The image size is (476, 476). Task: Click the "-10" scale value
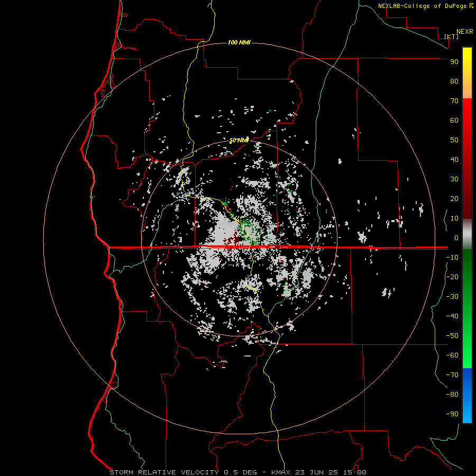pyautogui.click(x=452, y=258)
